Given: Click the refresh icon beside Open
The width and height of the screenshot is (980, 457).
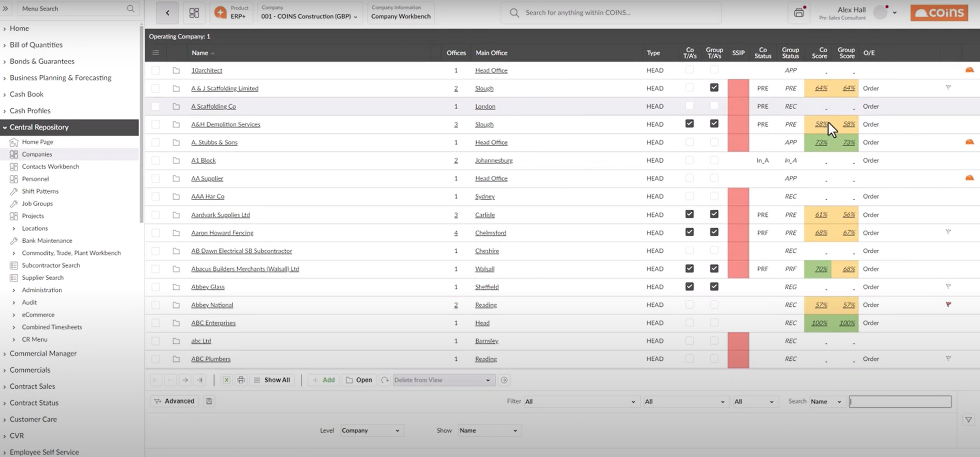Looking at the screenshot, I should pyautogui.click(x=385, y=380).
